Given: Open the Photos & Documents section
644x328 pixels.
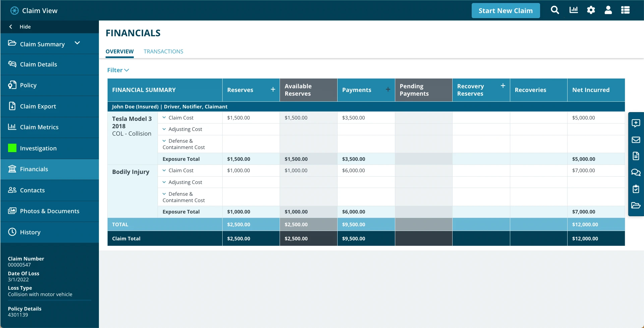Looking at the screenshot, I should click(x=49, y=211).
